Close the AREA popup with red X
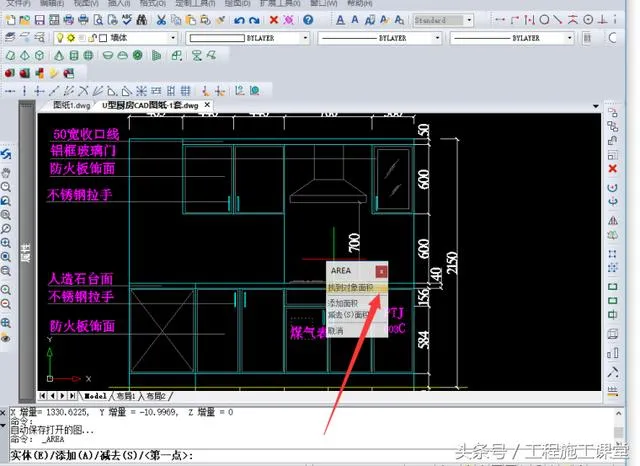The height and width of the screenshot is (466, 640). [x=381, y=271]
